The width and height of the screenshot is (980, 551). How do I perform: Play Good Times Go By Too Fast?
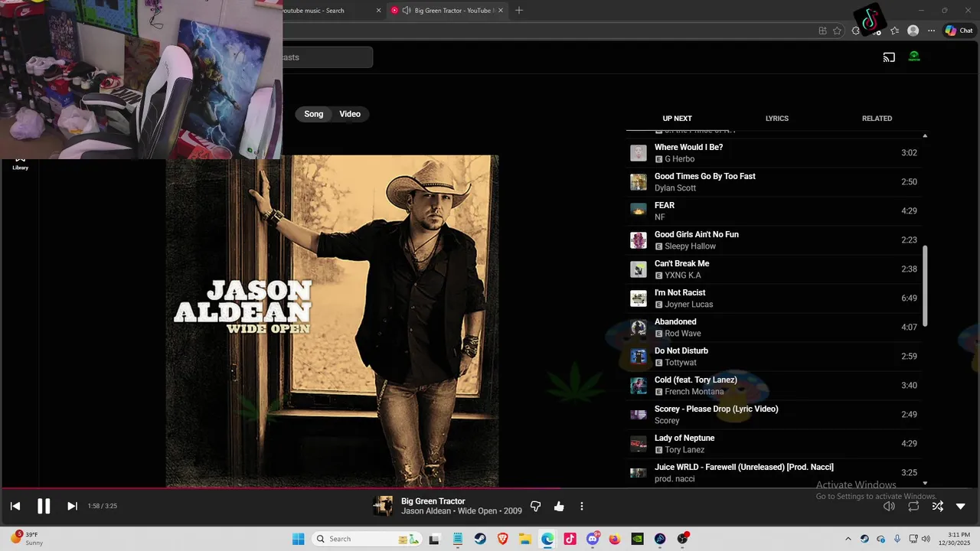(774, 182)
